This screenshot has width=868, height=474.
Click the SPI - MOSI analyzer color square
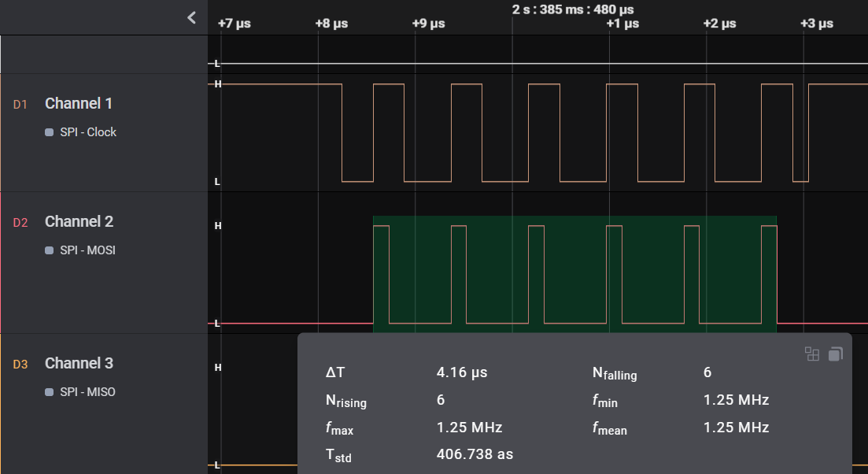click(x=50, y=250)
